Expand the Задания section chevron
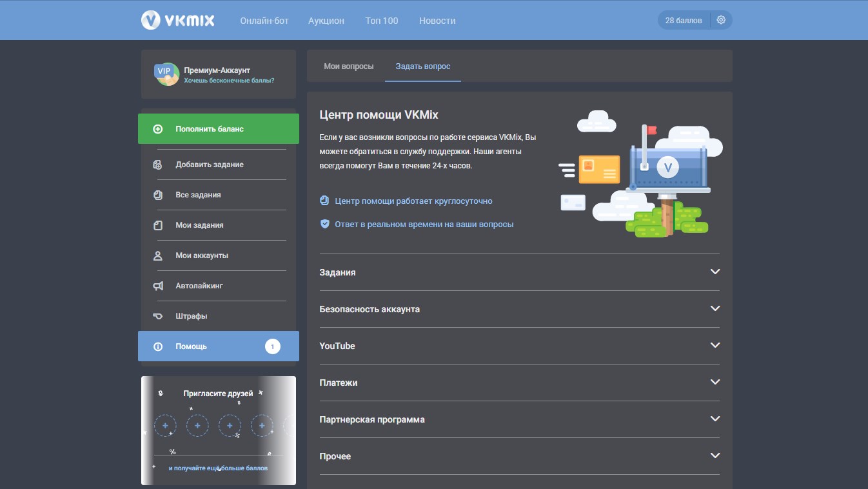 point(715,272)
